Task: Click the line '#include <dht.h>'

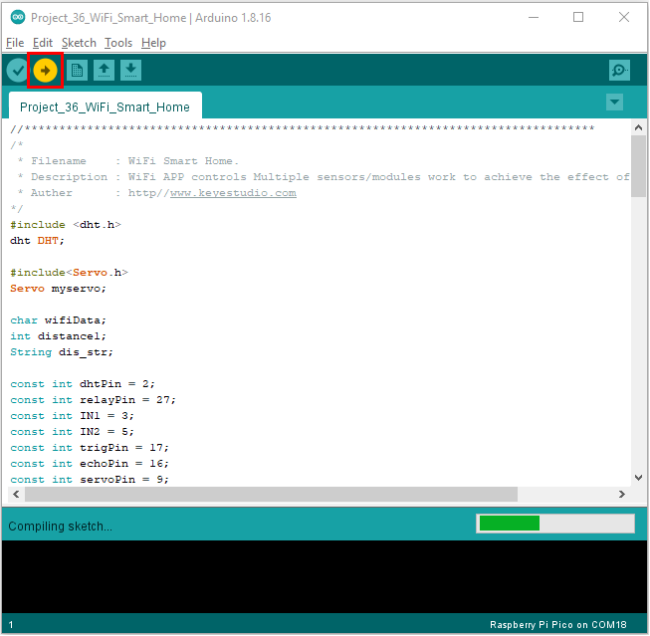Action: tap(66, 225)
